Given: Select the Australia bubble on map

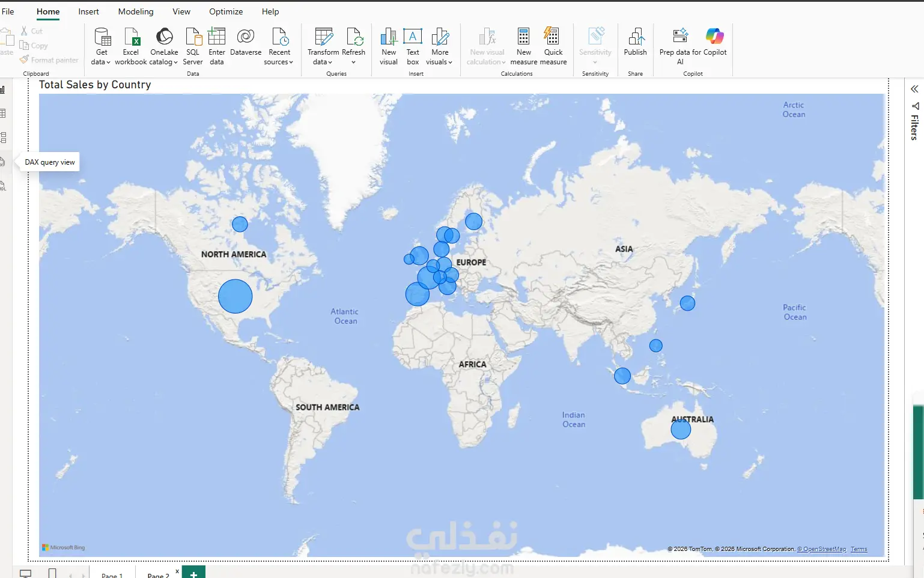Looking at the screenshot, I should coord(681,429).
